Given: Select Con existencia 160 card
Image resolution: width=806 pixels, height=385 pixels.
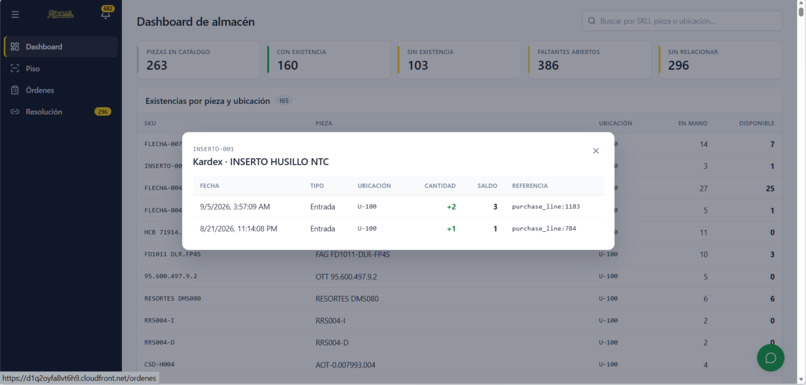Looking at the screenshot, I should click(329, 60).
